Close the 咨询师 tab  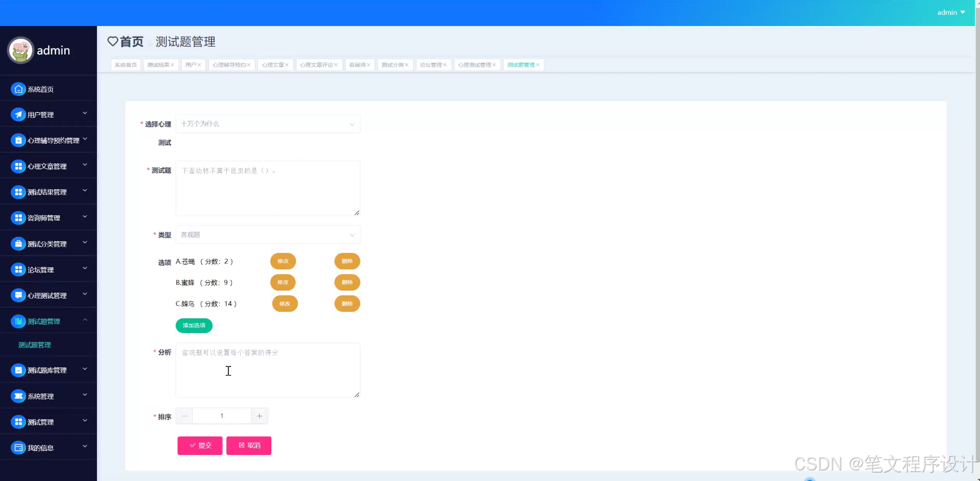[x=368, y=65]
